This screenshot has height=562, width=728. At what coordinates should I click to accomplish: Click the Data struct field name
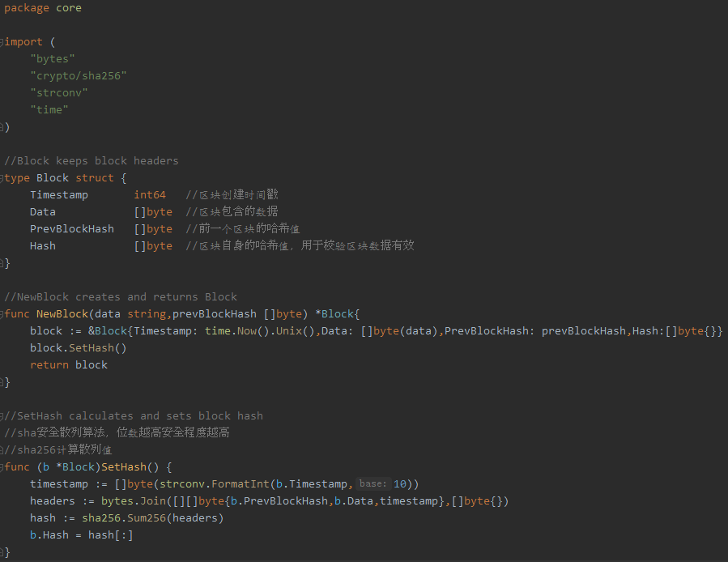coord(43,212)
